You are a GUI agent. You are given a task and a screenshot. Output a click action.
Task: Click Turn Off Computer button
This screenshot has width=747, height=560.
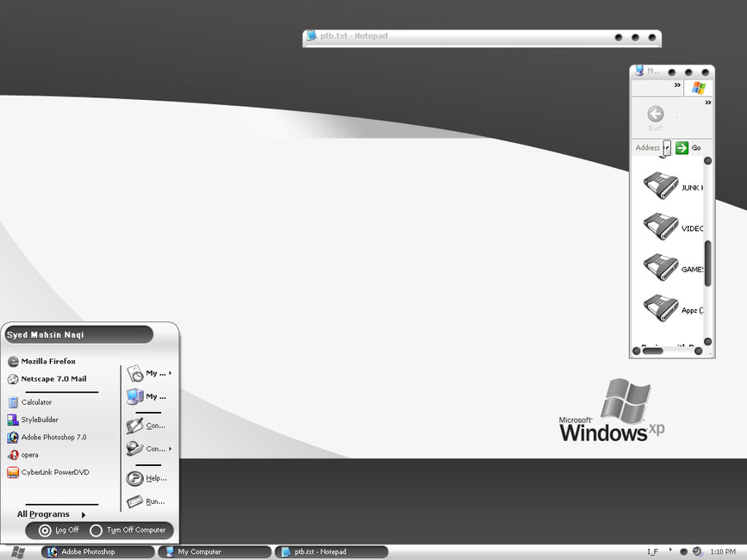(x=128, y=530)
